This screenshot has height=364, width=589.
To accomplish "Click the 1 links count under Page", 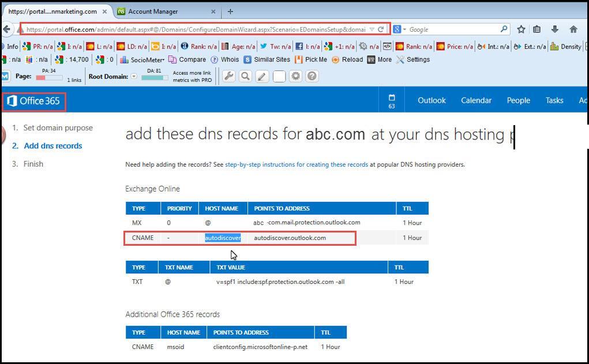I will 74,80.
